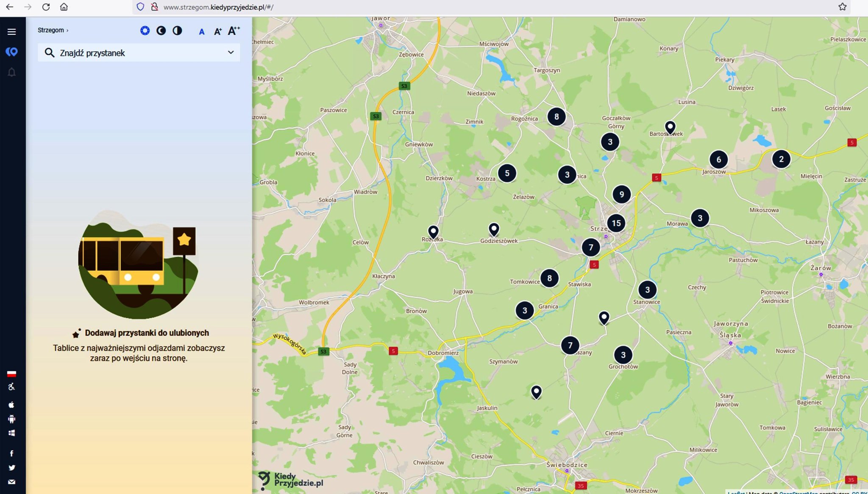868x494 pixels.
Task: Expand the stop cluster marked 15
Action: 616,223
